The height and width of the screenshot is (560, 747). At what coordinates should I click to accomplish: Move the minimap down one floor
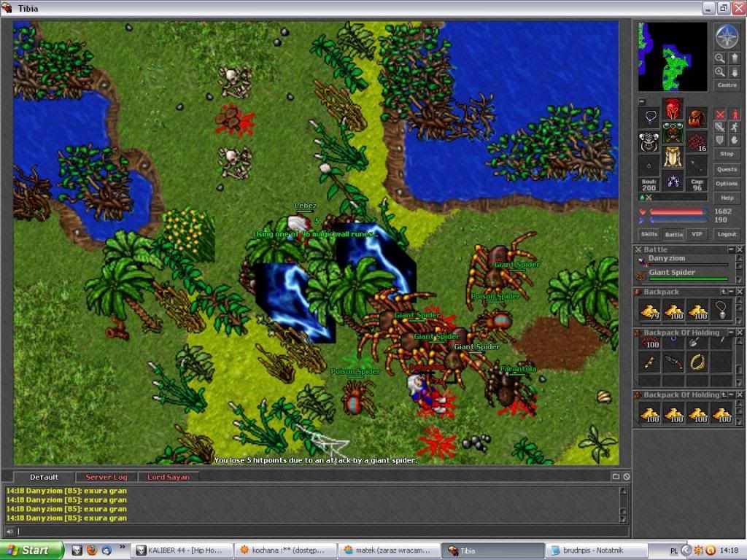pos(735,72)
